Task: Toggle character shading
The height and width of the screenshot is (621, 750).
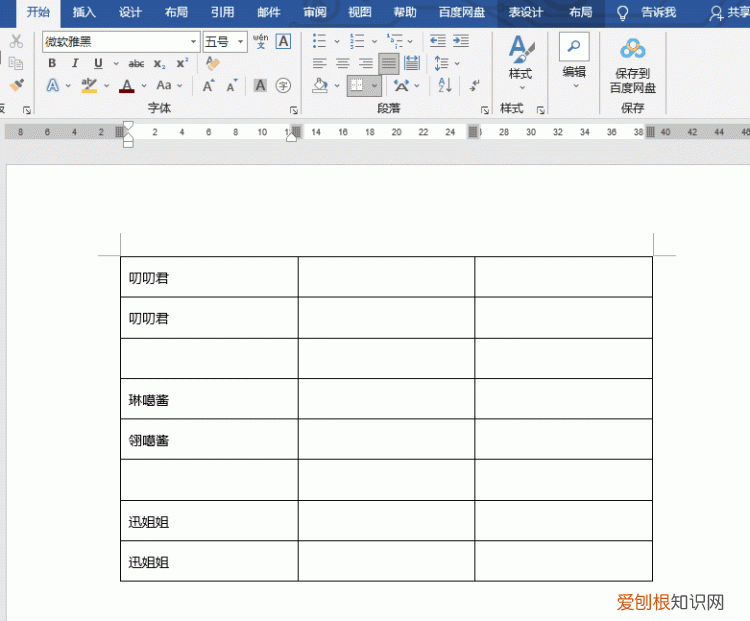Action: click(260, 85)
